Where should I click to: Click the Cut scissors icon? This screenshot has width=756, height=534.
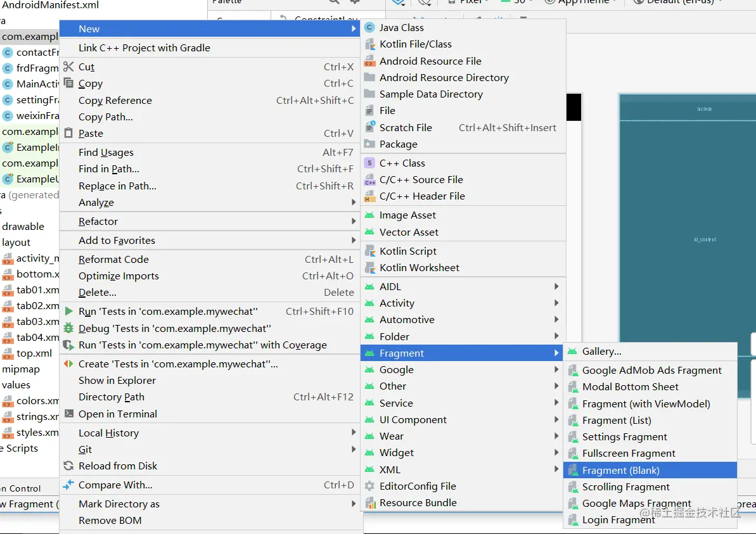point(68,67)
